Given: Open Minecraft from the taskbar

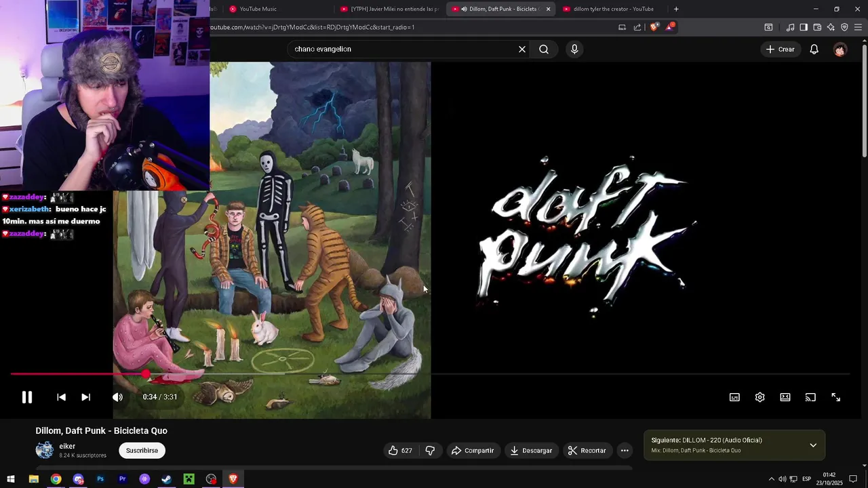Looking at the screenshot, I should coord(189,479).
